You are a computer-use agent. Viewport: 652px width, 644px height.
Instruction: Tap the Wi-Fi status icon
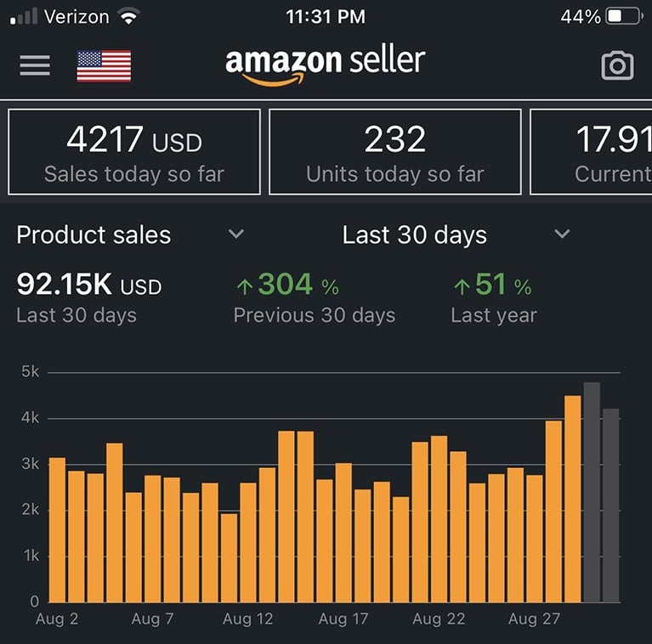point(128,17)
